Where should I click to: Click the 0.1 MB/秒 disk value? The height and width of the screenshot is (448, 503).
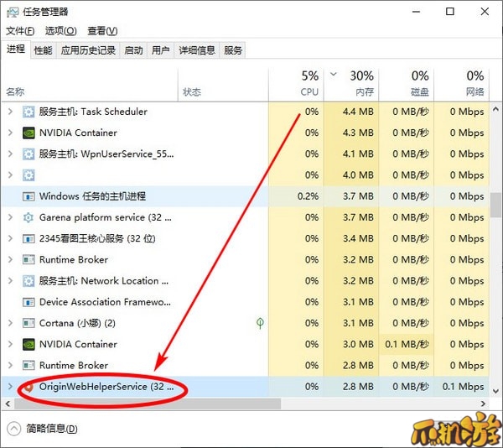click(x=407, y=344)
